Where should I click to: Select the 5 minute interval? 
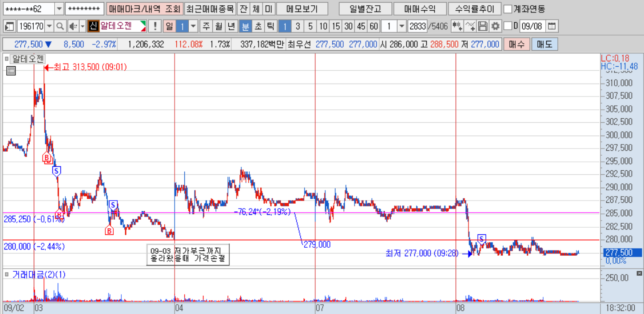[310, 26]
